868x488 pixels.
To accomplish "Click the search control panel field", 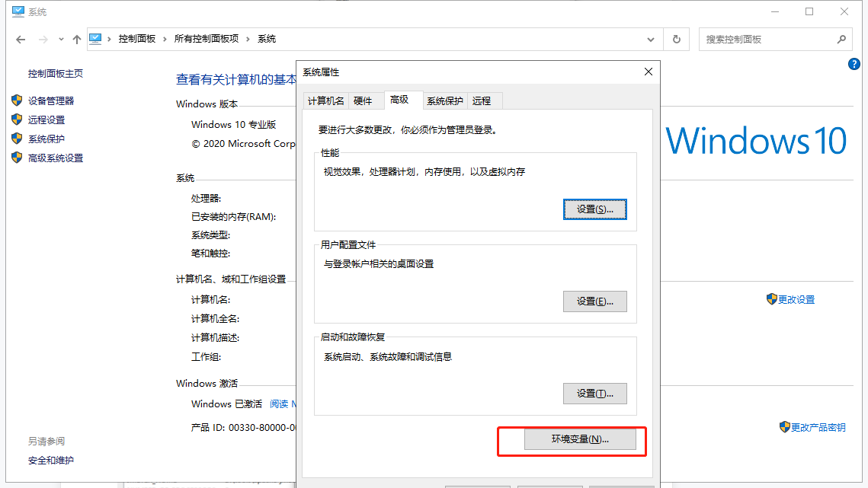I will click(775, 40).
